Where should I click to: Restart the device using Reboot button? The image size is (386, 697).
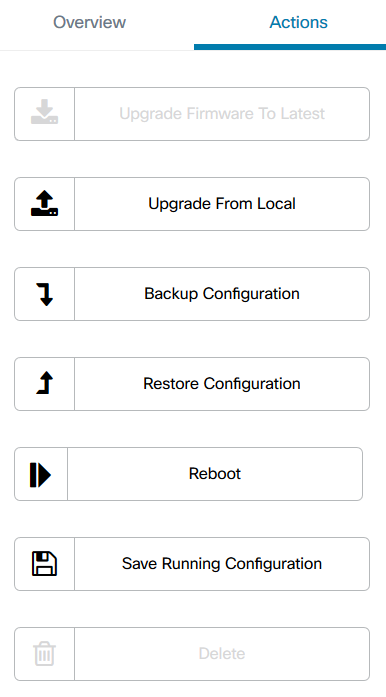189,474
